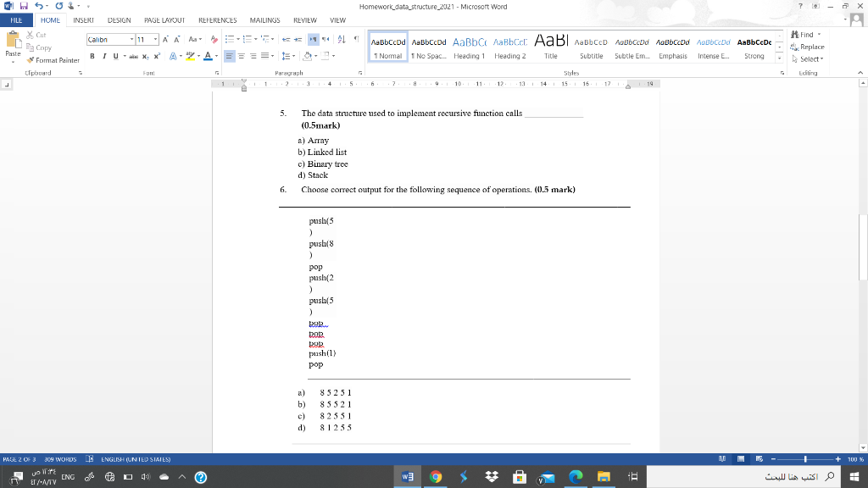Image resolution: width=868 pixels, height=488 pixels.
Task: Open the font size dropdown
Action: pyautogui.click(x=155, y=39)
